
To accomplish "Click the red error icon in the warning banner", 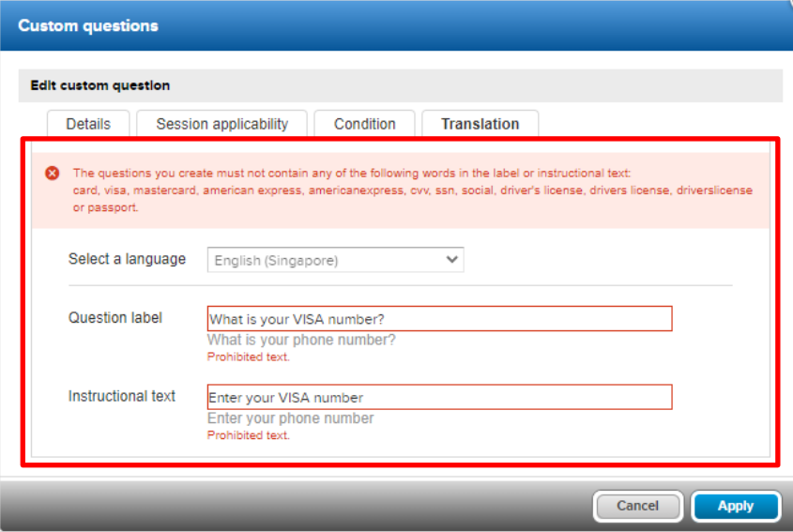I will pyautogui.click(x=52, y=173).
